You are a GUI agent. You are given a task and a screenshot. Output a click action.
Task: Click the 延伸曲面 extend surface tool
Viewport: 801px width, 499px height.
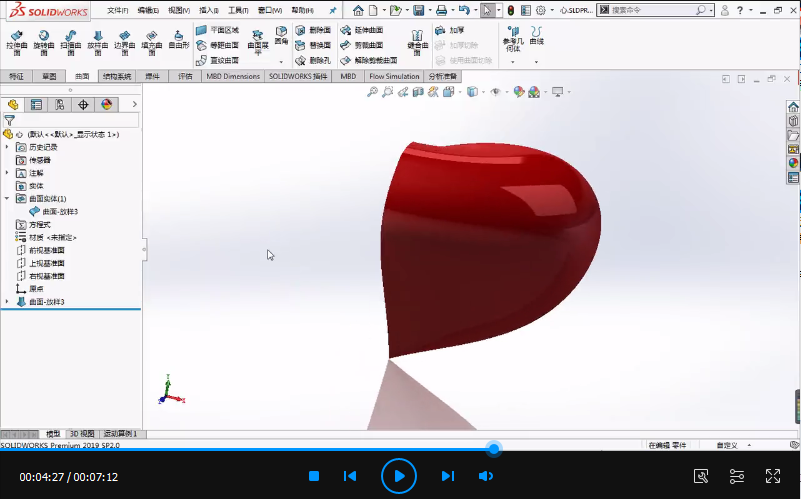click(x=362, y=30)
